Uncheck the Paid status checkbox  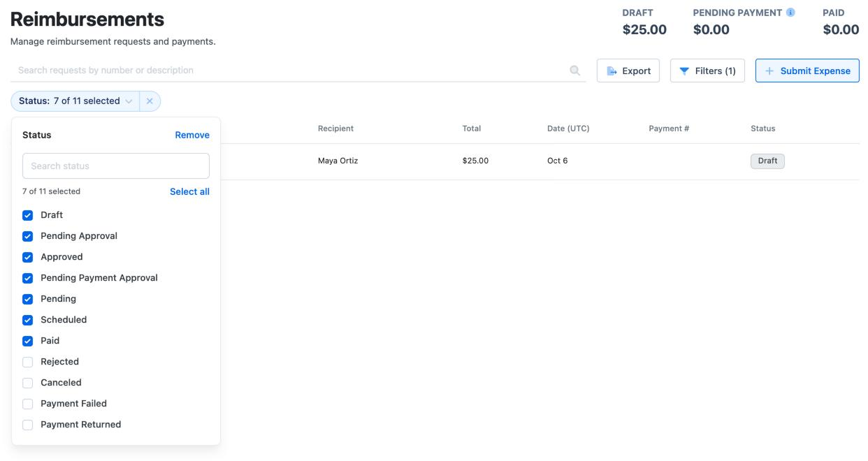tap(28, 341)
